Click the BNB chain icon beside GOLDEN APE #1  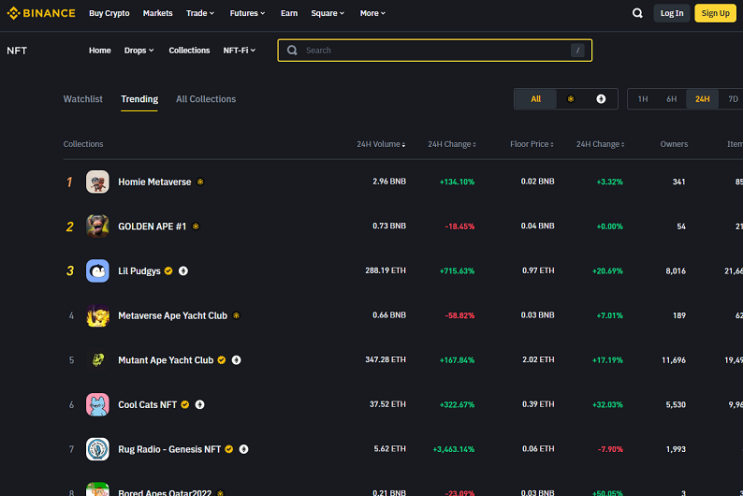[x=196, y=226]
